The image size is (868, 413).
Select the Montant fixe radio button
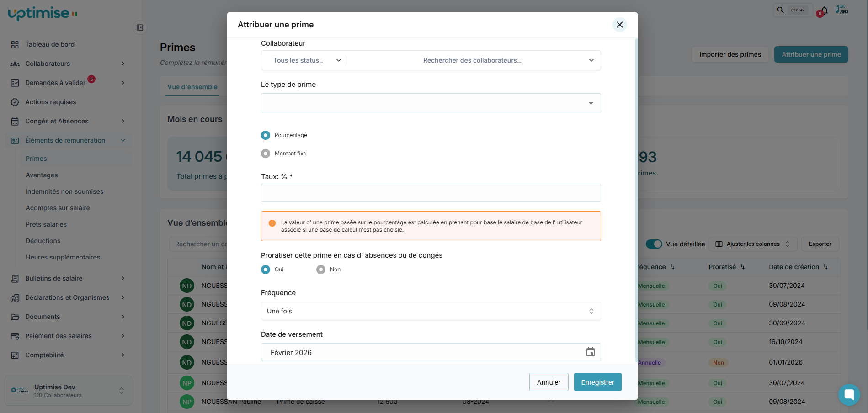point(266,154)
